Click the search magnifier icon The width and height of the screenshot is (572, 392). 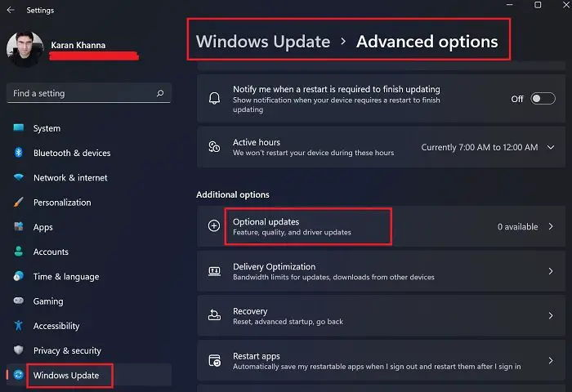click(160, 93)
